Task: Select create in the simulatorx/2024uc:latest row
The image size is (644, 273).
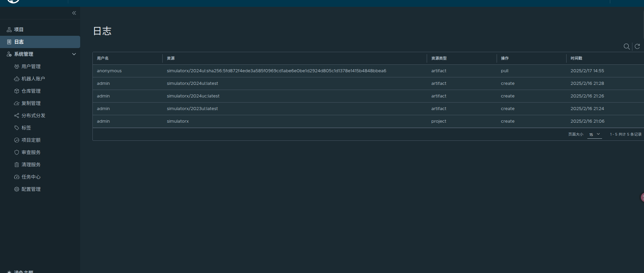Action: (508, 96)
